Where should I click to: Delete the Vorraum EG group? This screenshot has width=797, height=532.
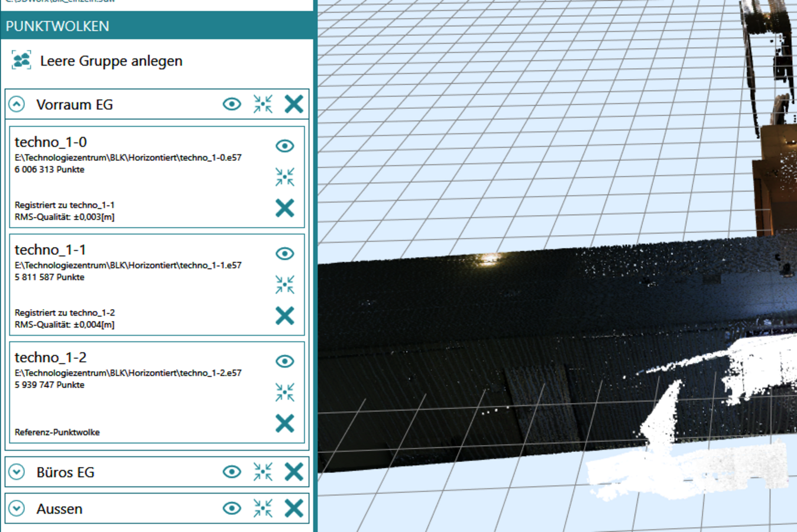coord(294,104)
